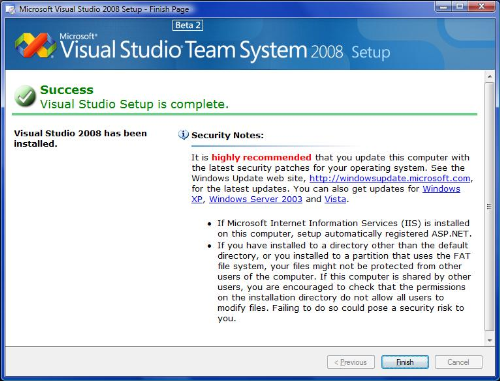Click the 'Security Notes:' heading
Screen dimensions: 500x381
[227, 135]
